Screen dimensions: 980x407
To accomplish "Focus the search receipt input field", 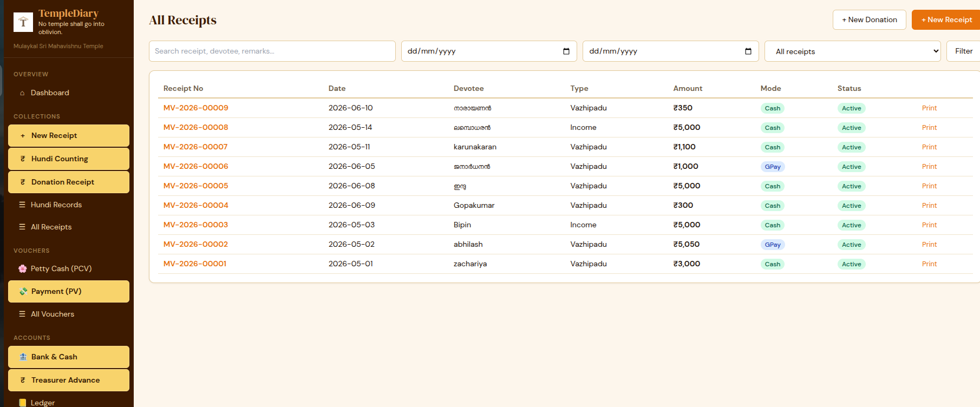I will (272, 51).
